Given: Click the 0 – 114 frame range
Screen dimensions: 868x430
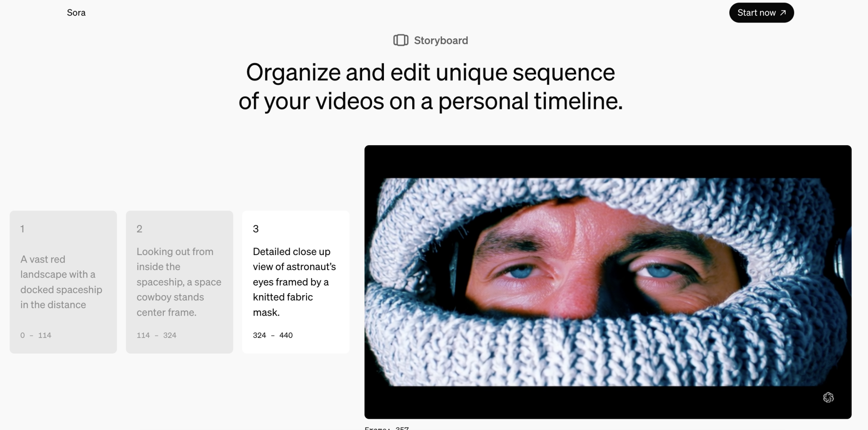Looking at the screenshot, I should pos(36,335).
